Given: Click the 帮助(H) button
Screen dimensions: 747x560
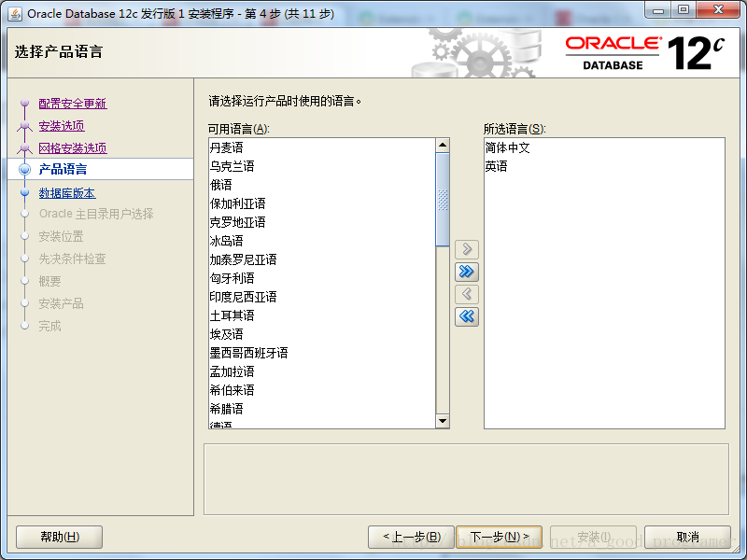Looking at the screenshot, I should click(x=60, y=538).
